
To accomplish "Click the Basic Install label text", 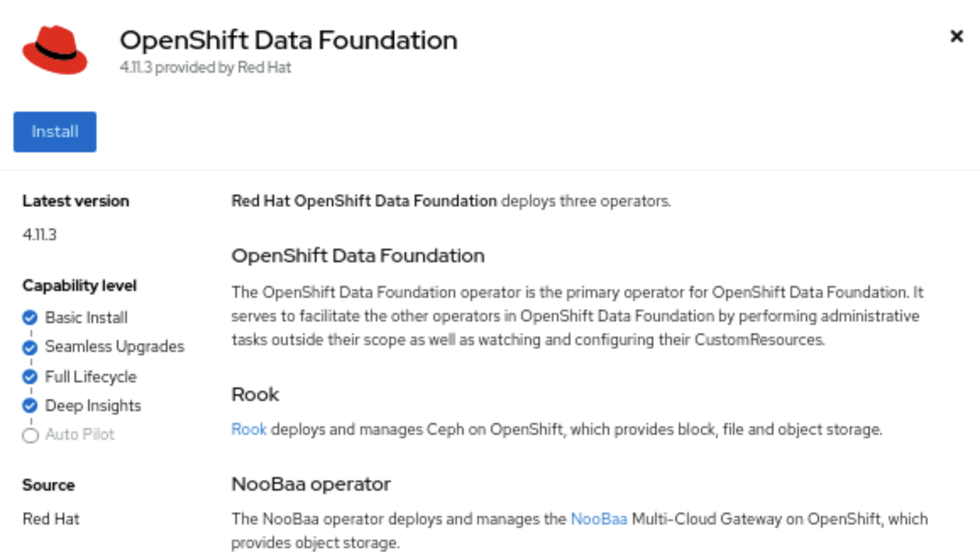I will tap(86, 317).
